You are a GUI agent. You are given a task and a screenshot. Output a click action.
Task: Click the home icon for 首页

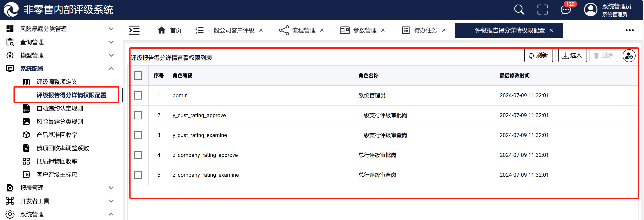(x=161, y=30)
